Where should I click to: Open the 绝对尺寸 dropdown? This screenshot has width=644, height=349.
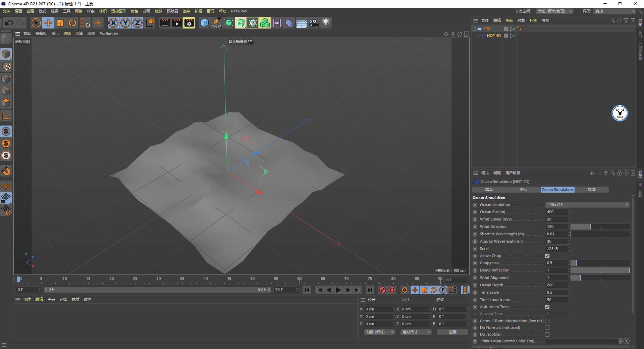pos(416,332)
